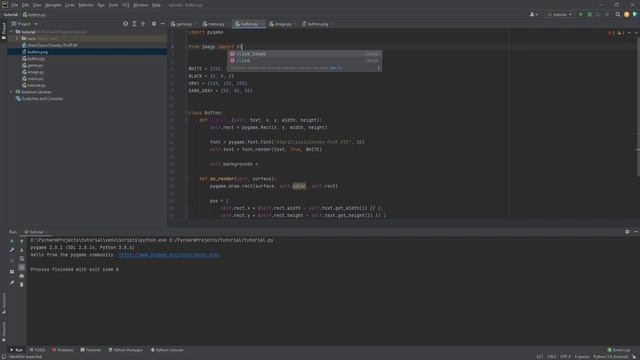Clear Run console with trash icon

[22, 284]
